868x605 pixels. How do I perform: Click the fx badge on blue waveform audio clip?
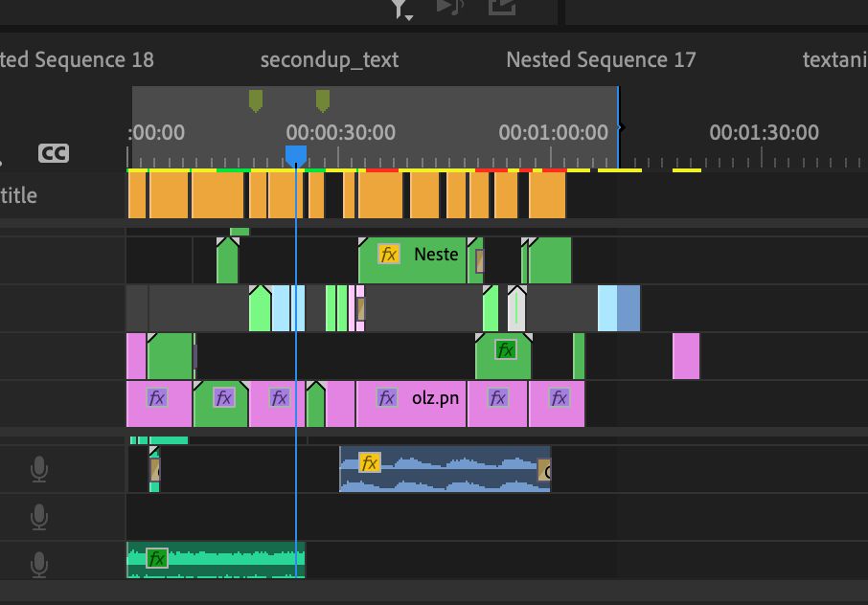pos(369,462)
